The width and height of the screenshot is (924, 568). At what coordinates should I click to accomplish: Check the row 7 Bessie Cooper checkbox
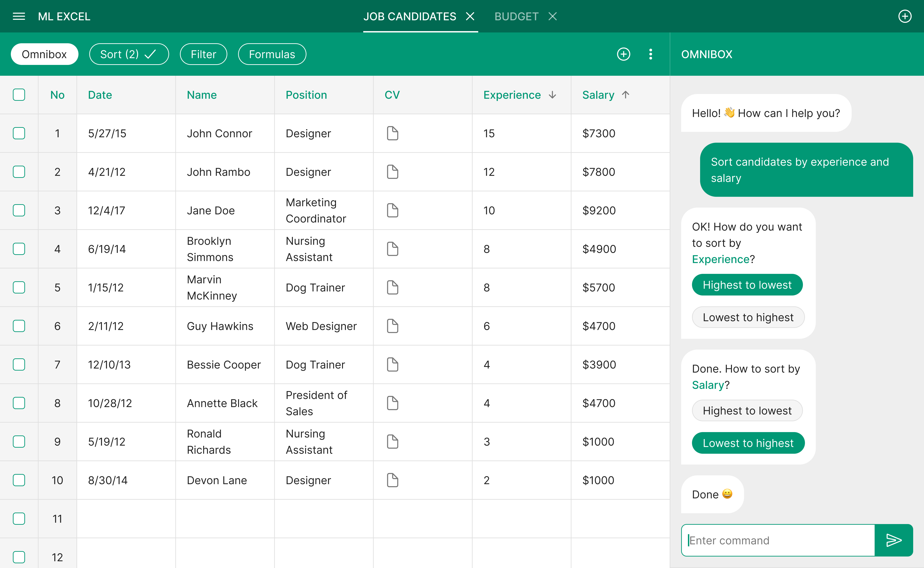pyautogui.click(x=19, y=364)
